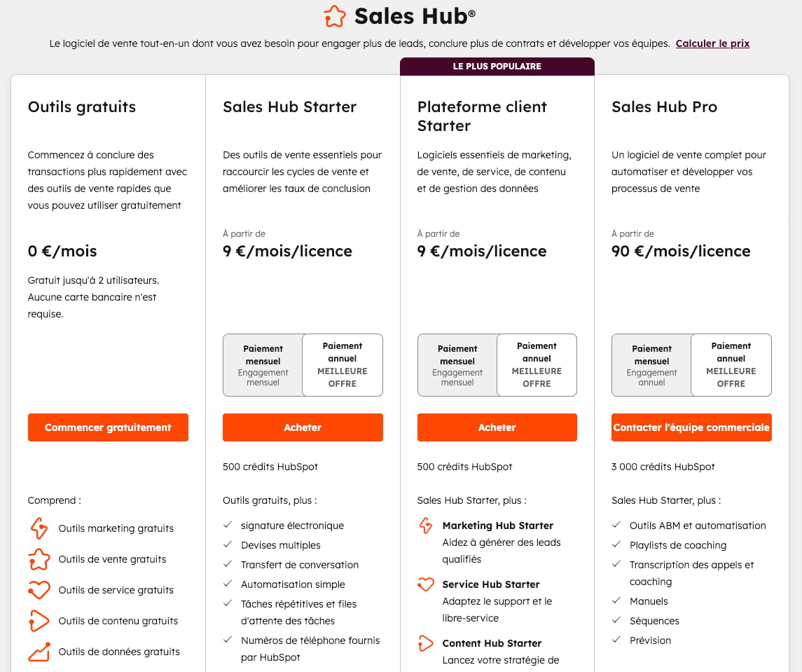Viewport: 802px width, 672px height.
Task: Switch Plateforme client Starter to Paiement mensuel
Action: click(x=457, y=364)
